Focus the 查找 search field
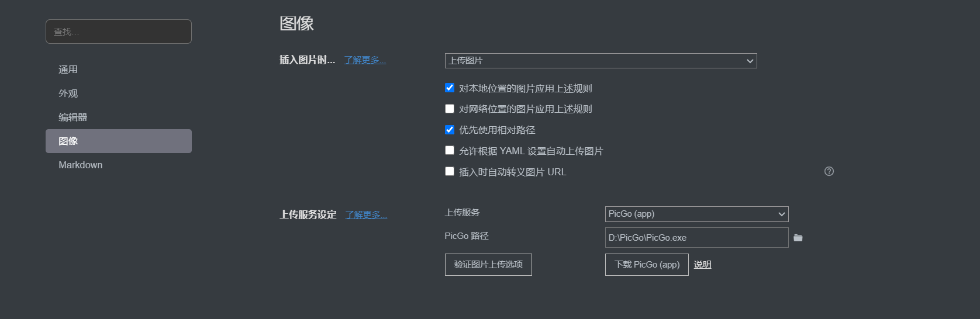 tap(119, 32)
